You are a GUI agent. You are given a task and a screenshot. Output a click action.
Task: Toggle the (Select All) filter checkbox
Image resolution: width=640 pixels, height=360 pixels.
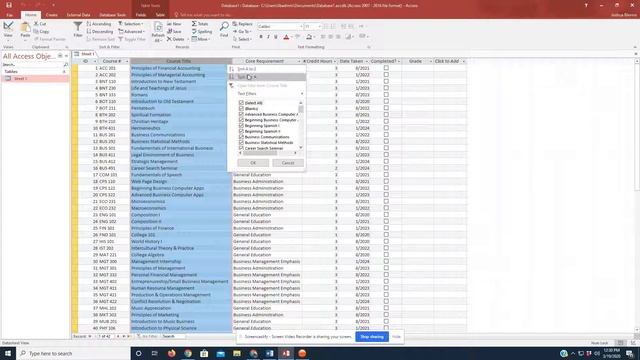pyautogui.click(x=241, y=103)
